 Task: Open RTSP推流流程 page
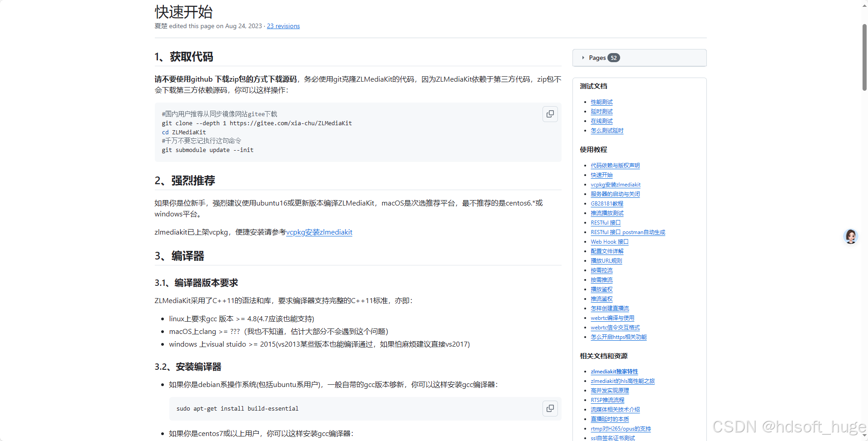tap(607, 400)
